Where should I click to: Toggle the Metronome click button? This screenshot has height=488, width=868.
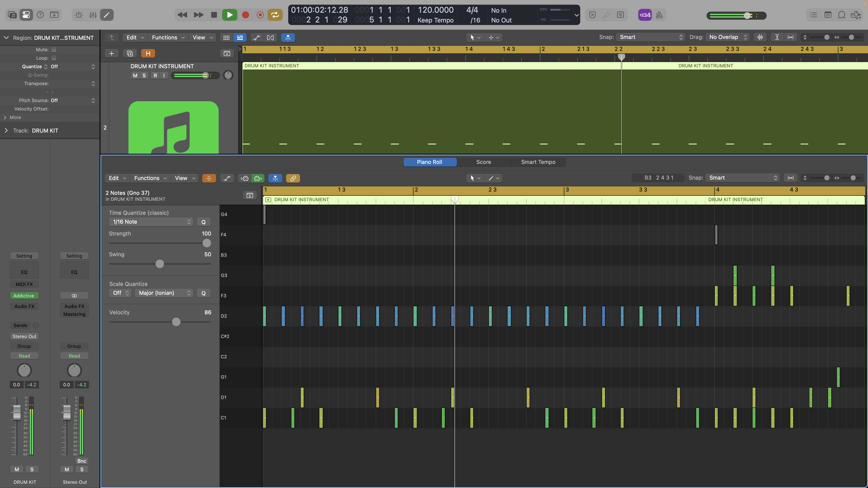(x=659, y=15)
